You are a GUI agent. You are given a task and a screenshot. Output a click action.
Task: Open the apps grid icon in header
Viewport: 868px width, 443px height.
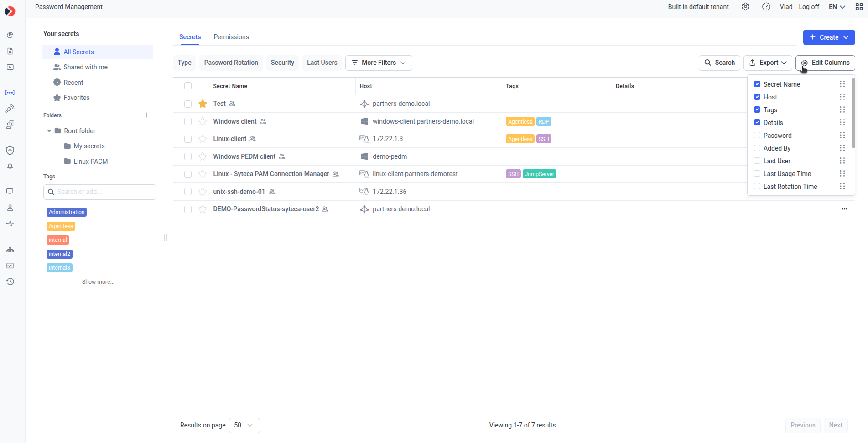859,7
